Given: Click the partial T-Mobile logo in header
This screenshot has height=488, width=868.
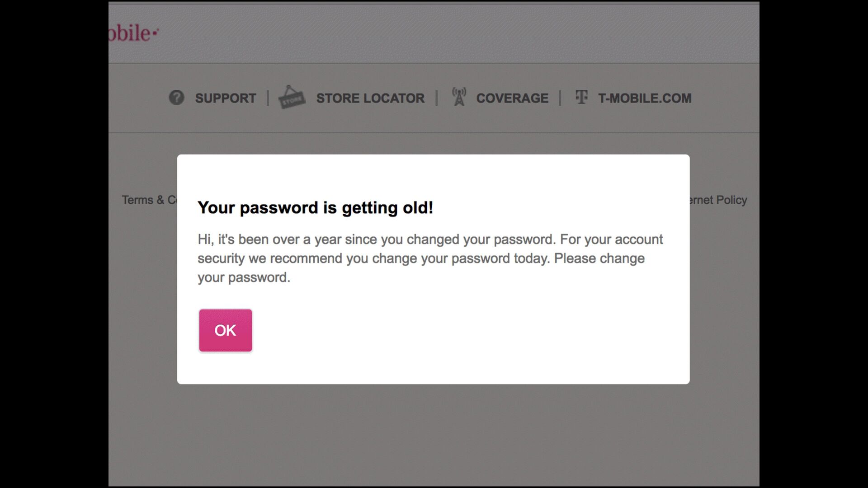Looking at the screenshot, I should [x=133, y=33].
